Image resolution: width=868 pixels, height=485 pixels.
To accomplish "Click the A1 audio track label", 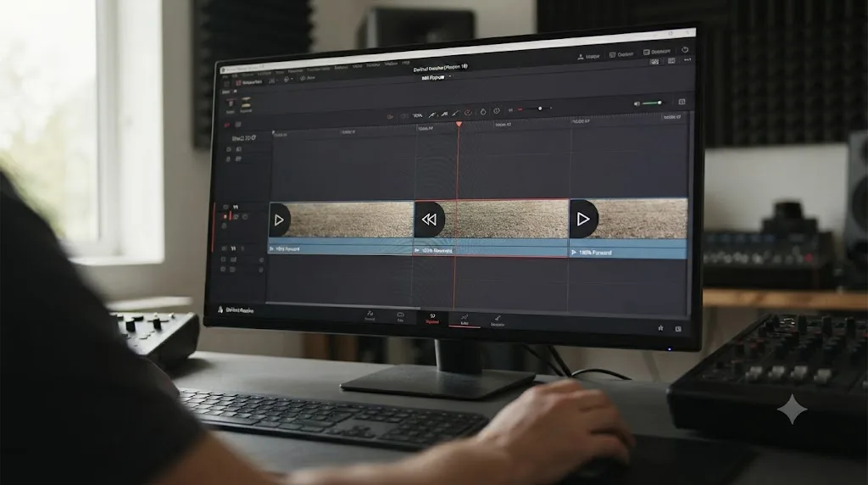I will coord(234,248).
